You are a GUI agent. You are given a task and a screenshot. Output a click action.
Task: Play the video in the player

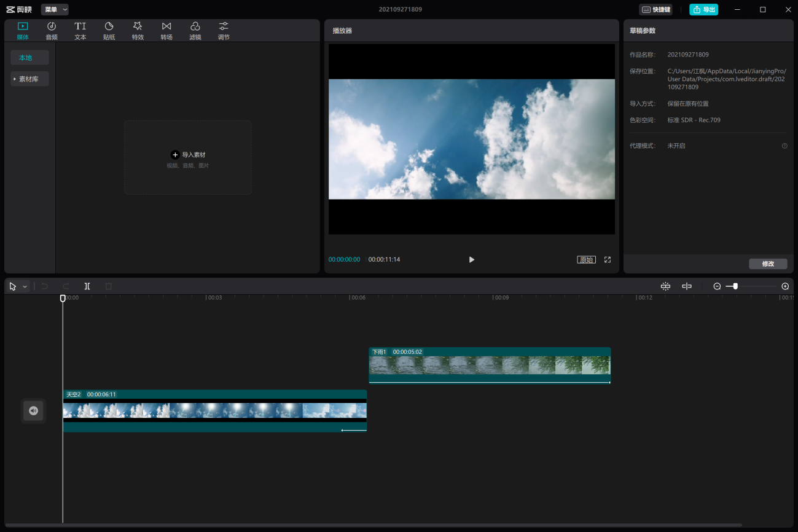point(472,260)
